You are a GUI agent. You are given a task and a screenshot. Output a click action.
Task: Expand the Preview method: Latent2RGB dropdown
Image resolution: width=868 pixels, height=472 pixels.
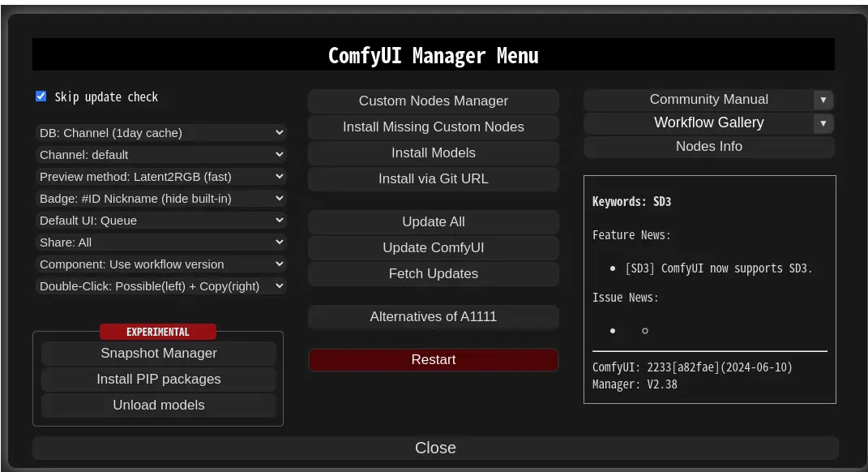point(161,177)
